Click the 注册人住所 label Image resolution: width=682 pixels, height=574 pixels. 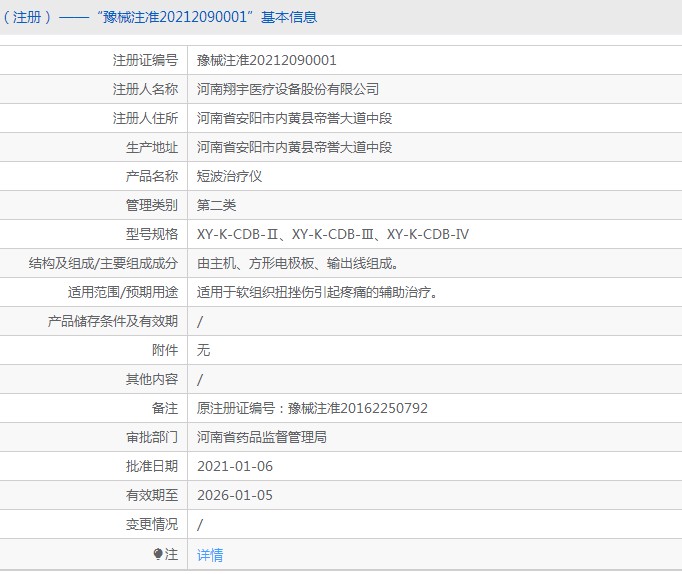click(145, 118)
